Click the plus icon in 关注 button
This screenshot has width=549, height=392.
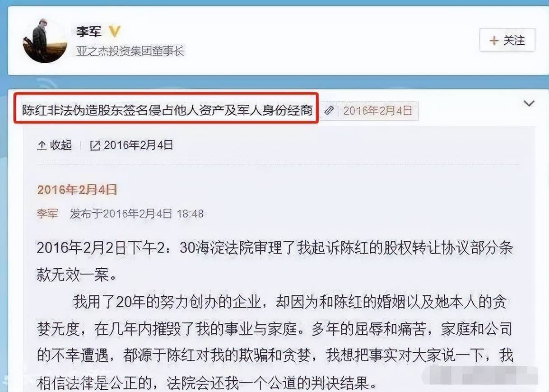coord(494,41)
